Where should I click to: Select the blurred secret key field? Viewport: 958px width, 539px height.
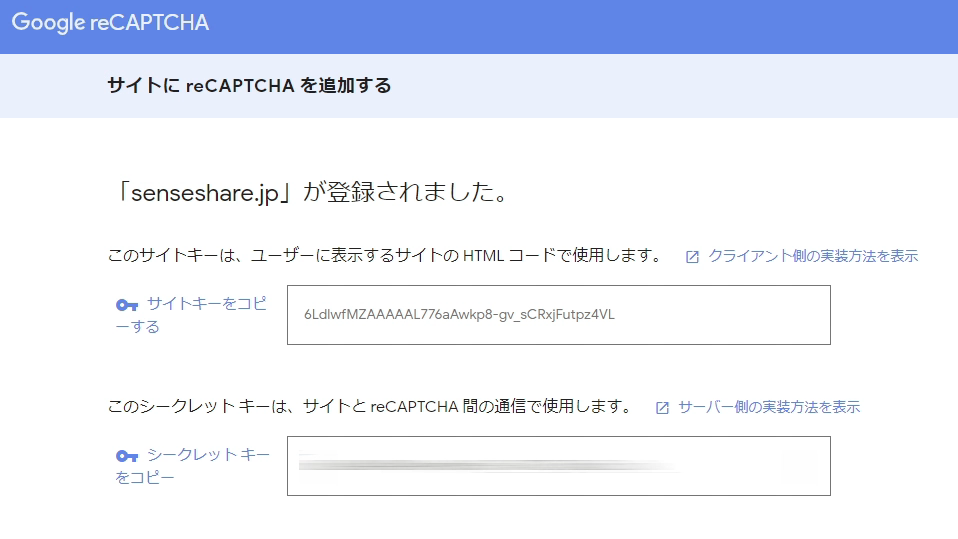tap(558, 466)
